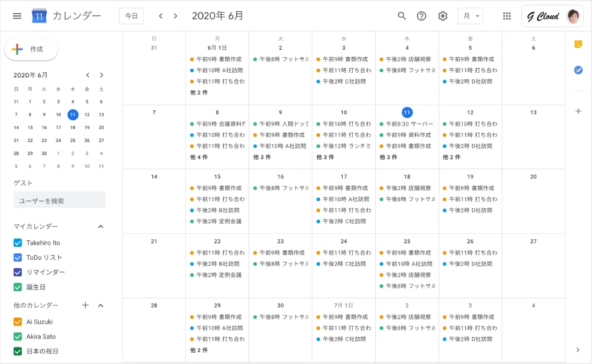
Task: Go to next month in main header
Action: point(175,16)
